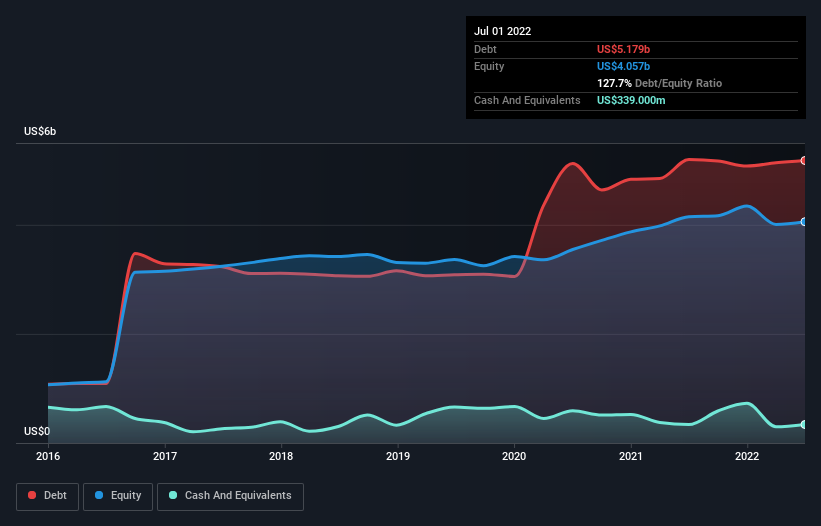The image size is (821, 526).
Task: Click the US$5.179b debt value
Action: tap(624, 49)
